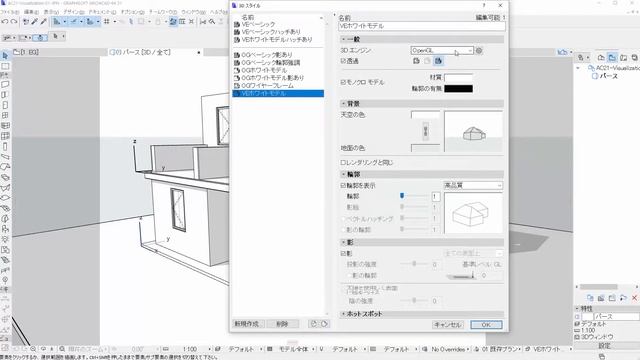Open the Project Map icon in the navigator header
The height and width of the screenshot is (360, 640).
point(601,58)
